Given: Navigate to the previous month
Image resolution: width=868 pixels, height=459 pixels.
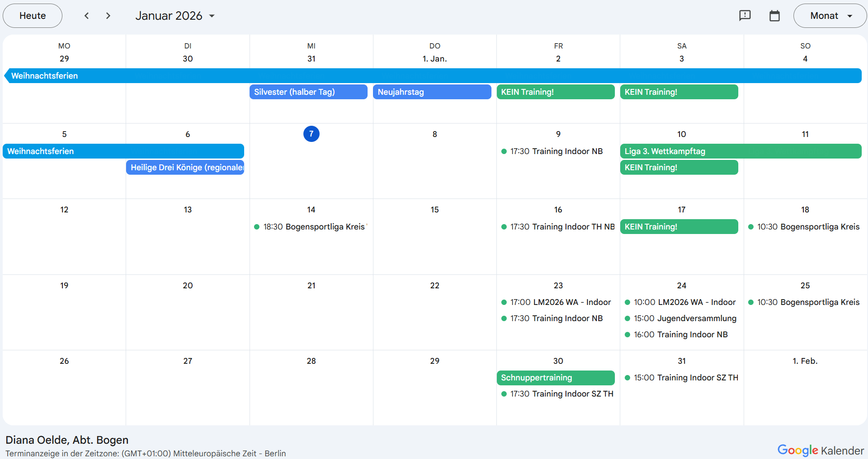Looking at the screenshot, I should [x=86, y=15].
